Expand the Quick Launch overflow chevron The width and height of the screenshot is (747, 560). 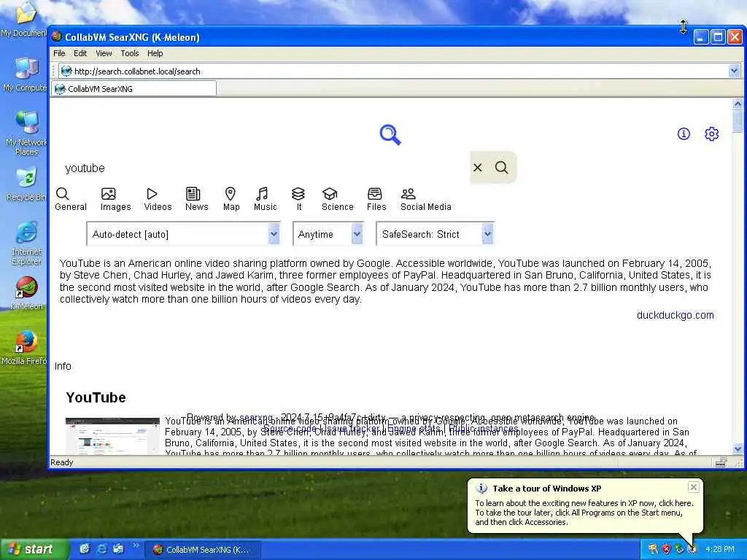pyautogui.click(x=136, y=545)
